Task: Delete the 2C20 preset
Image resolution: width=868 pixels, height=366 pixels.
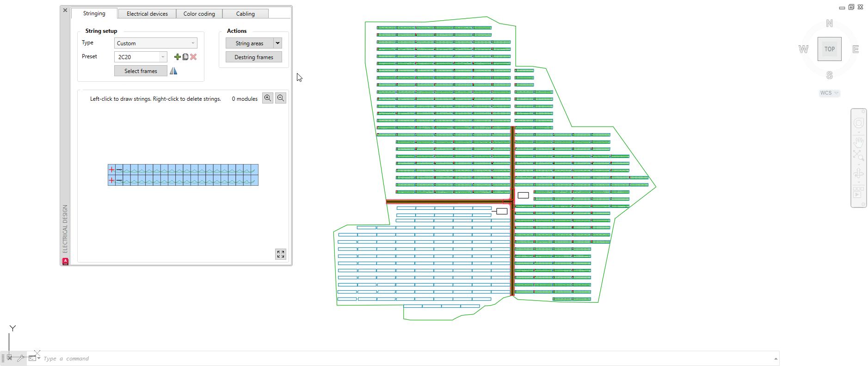Action: click(x=193, y=57)
